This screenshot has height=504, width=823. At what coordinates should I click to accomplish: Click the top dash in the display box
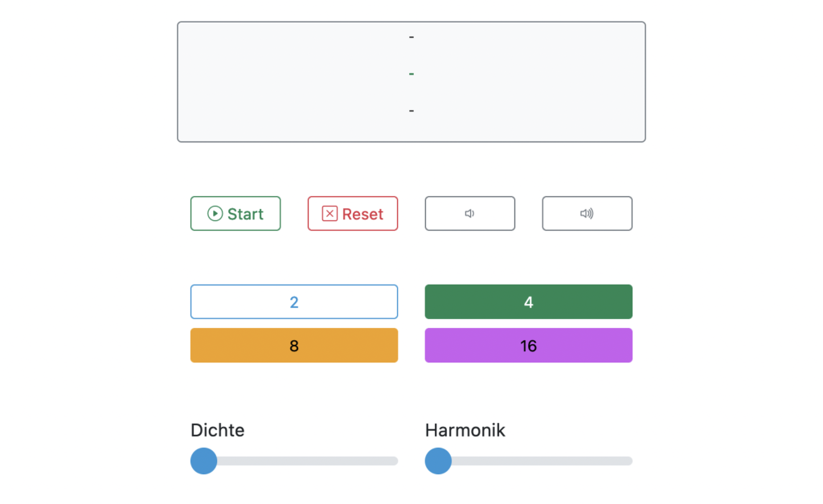click(x=411, y=37)
